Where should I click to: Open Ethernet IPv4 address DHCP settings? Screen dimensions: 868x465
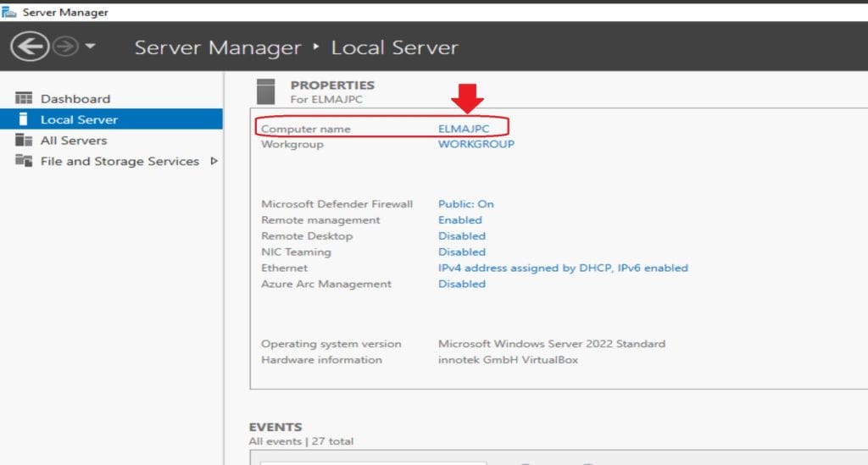(x=562, y=268)
